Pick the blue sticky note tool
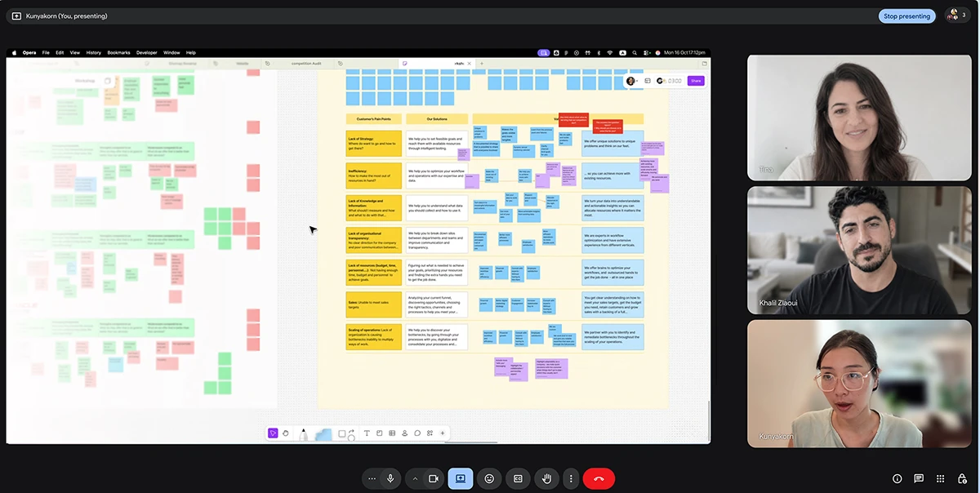The image size is (980, 493). pyautogui.click(x=323, y=435)
